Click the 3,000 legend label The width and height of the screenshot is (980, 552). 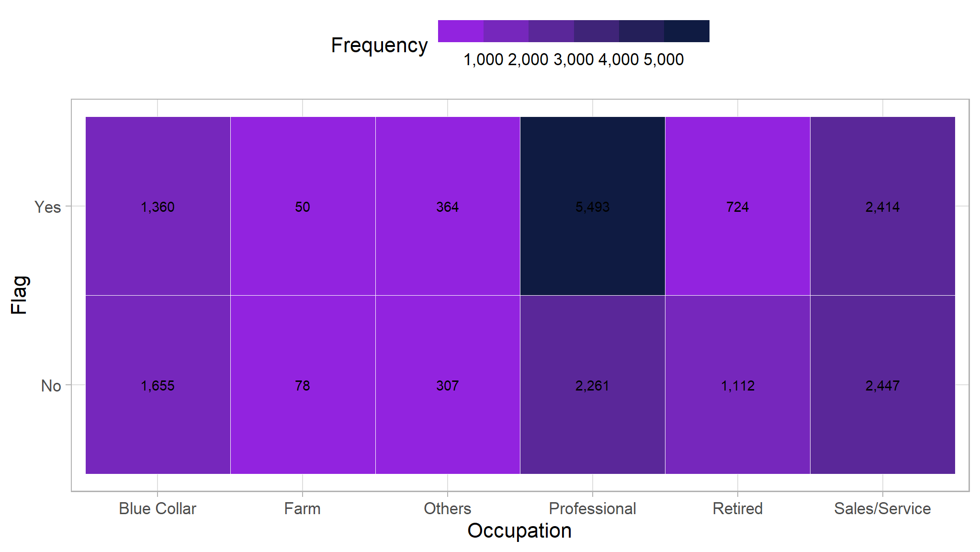[x=574, y=60]
